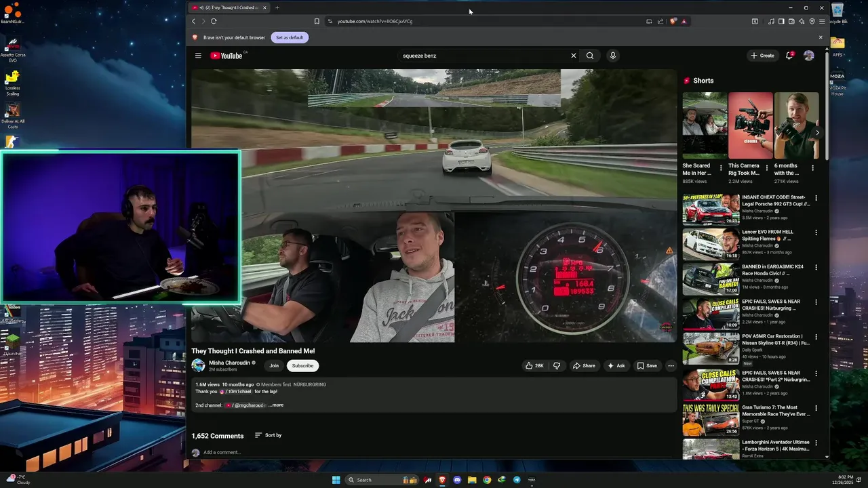Join Misha Charoudin channel membership
Image resolution: width=868 pixels, height=488 pixels.
tap(274, 365)
